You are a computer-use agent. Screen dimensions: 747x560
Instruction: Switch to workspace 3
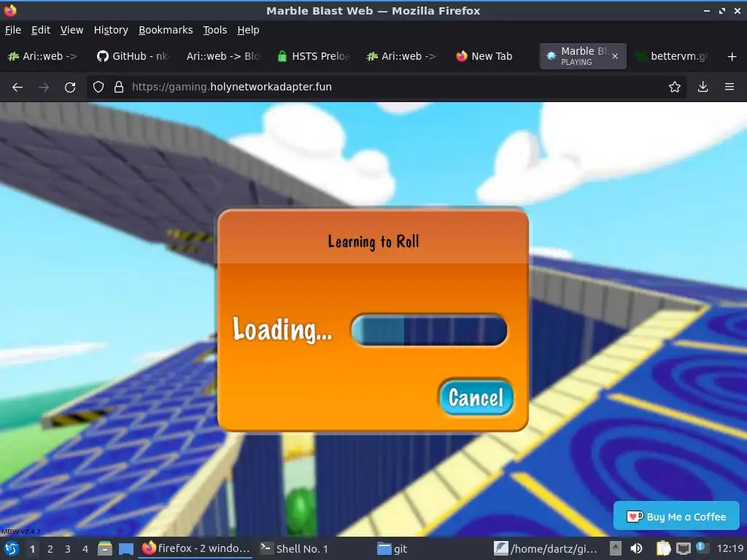tap(68, 549)
